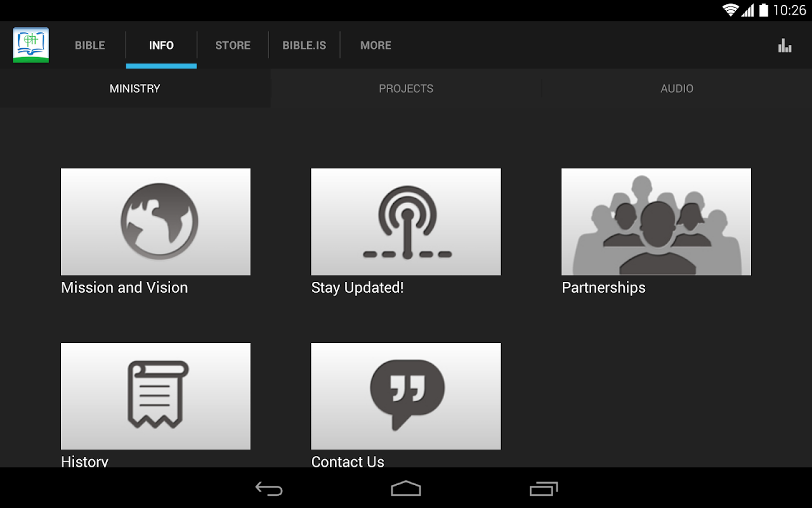Select the MINISTRY sub-tab

point(135,88)
